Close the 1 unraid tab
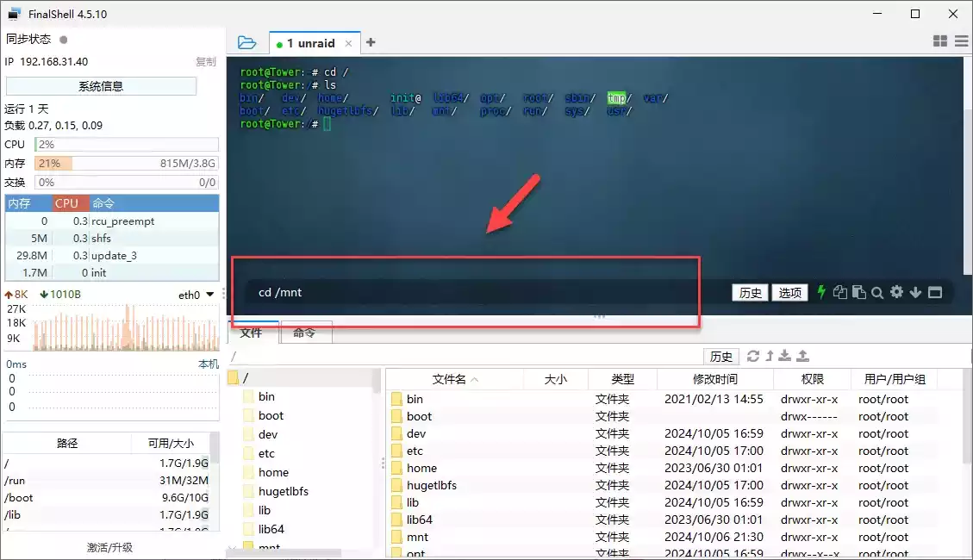 (349, 43)
